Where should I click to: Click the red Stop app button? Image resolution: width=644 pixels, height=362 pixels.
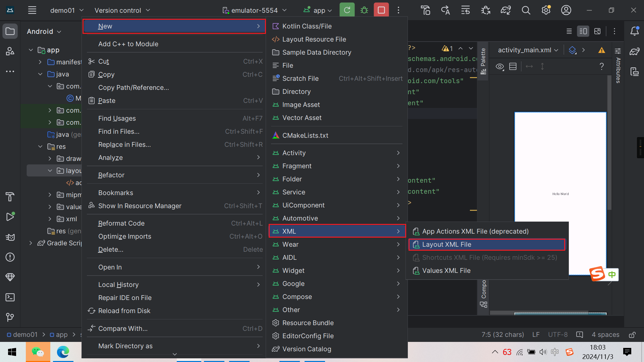(x=381, y=10)
